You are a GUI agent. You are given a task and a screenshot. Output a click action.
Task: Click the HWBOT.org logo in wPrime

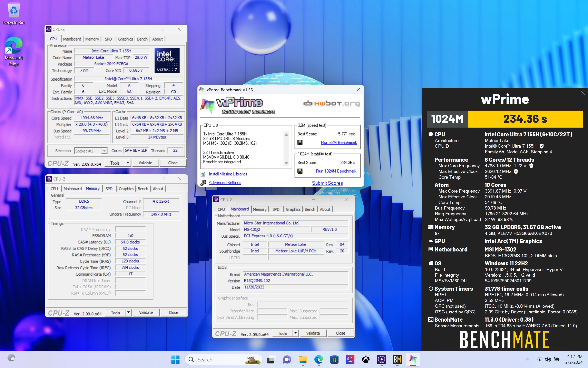pos(332,103)
